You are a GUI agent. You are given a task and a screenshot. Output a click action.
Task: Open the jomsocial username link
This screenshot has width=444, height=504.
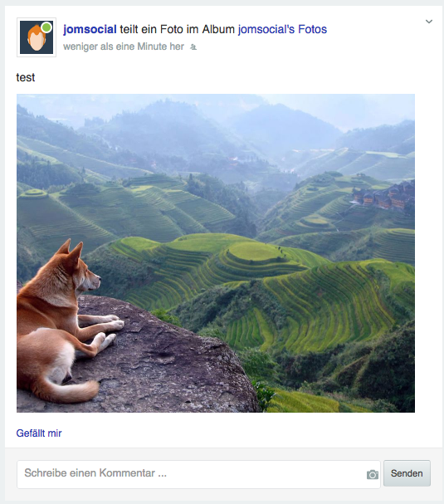[x=90, y=29]
